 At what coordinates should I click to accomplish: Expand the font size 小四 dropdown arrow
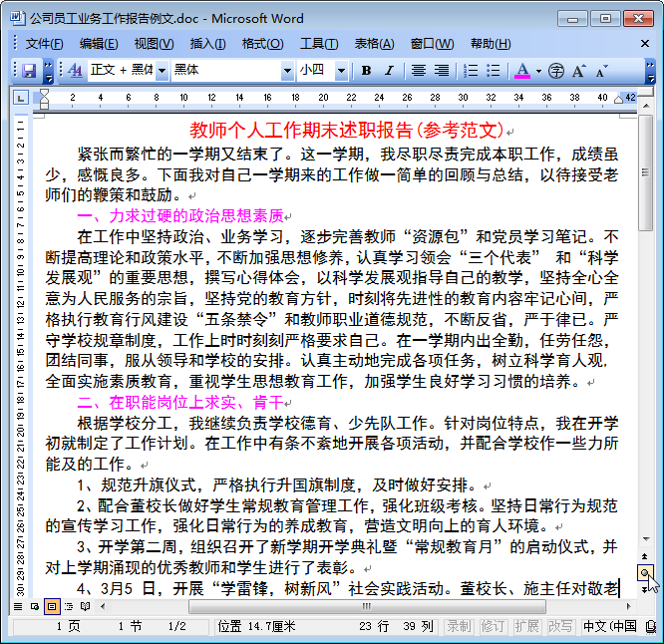point(341,71)
